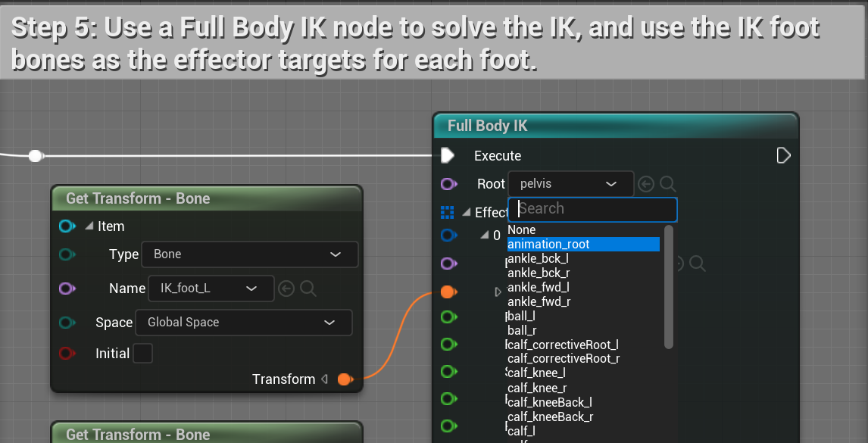868x443 pixels.
Task: Click the purple Name pin
Action: coord(67,289)
